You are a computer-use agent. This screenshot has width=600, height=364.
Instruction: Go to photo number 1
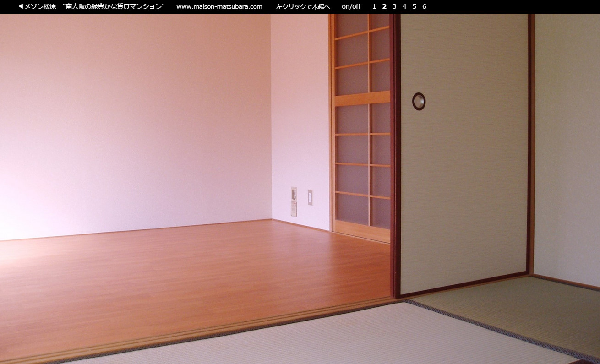(x=374, y=6)
